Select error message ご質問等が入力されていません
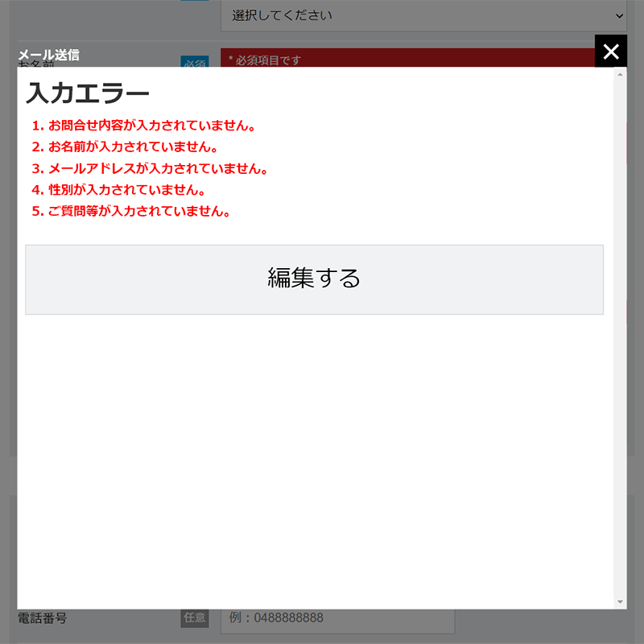This screenshot has width=644, height=644. (133, 211)
